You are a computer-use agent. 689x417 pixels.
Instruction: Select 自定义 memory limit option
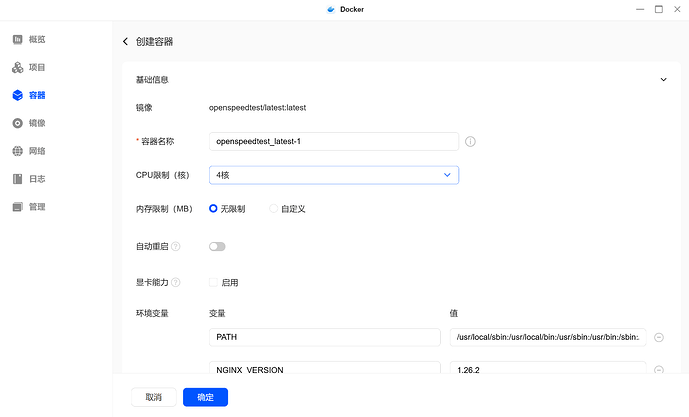coord(274,208)
